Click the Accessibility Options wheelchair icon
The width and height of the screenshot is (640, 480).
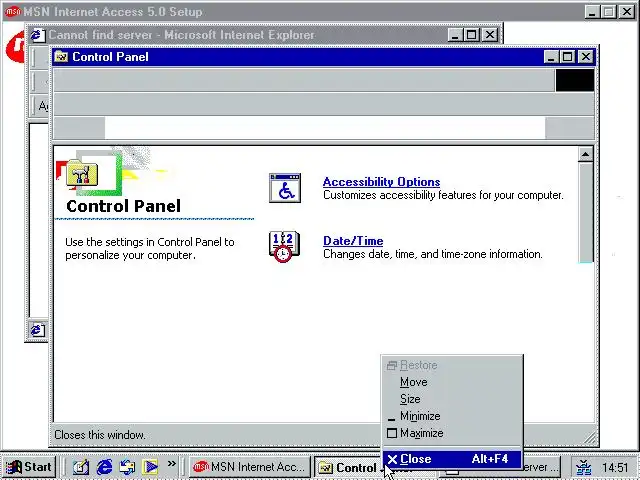coord(285,188)
